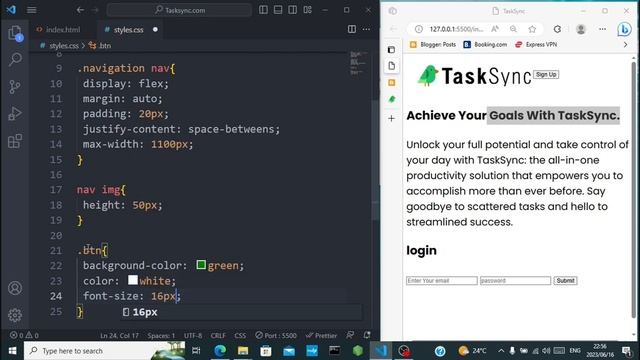Open the green color swatch picker
The image size is (640, 360).
[x=201, y=265]
